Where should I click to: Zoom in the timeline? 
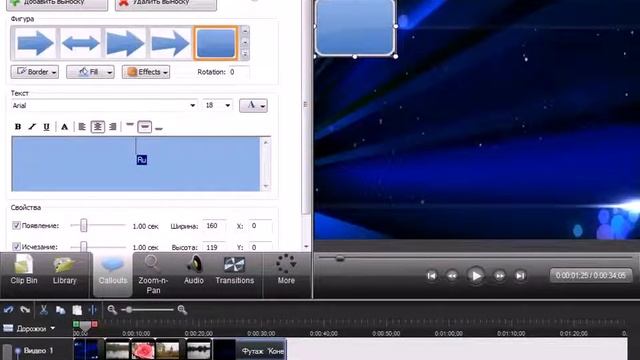coord(182,310)
